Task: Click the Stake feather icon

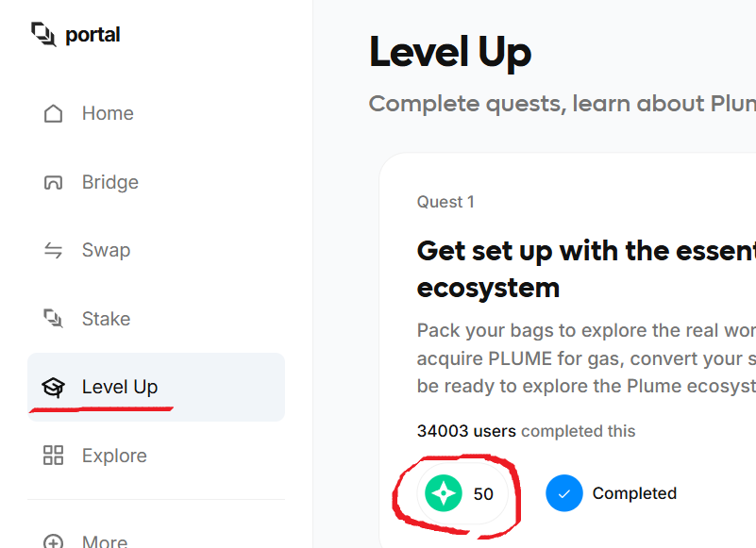Action: pos(53,319)
